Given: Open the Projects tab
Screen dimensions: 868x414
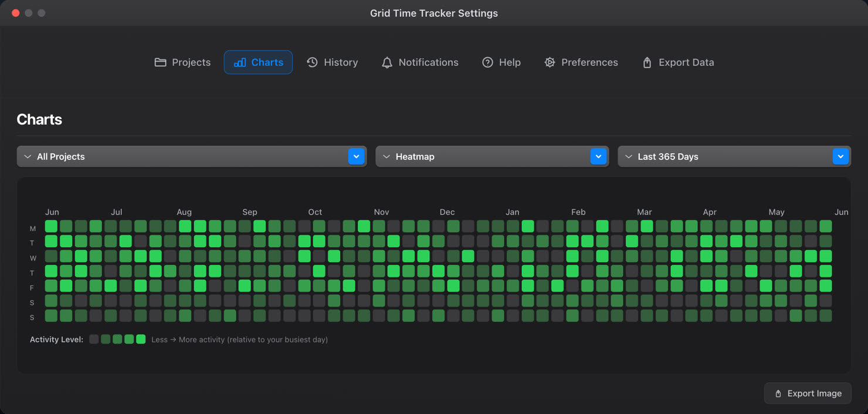Looking at the screenshot, I should [182, 62].
